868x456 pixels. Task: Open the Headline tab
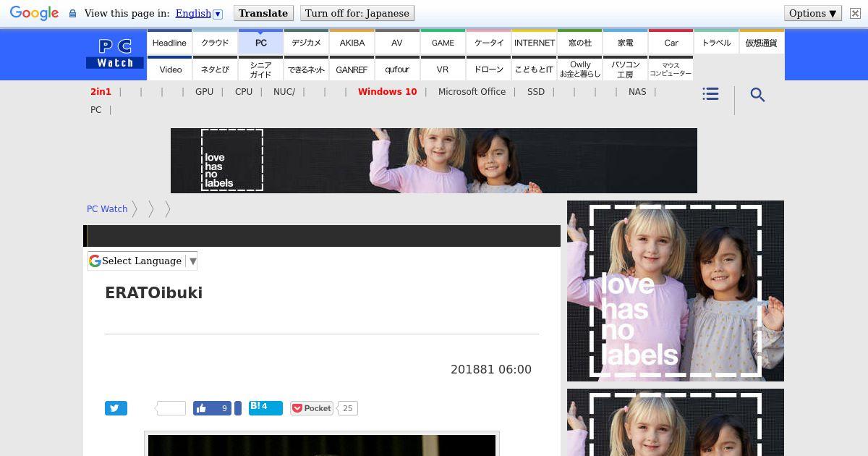169,42
